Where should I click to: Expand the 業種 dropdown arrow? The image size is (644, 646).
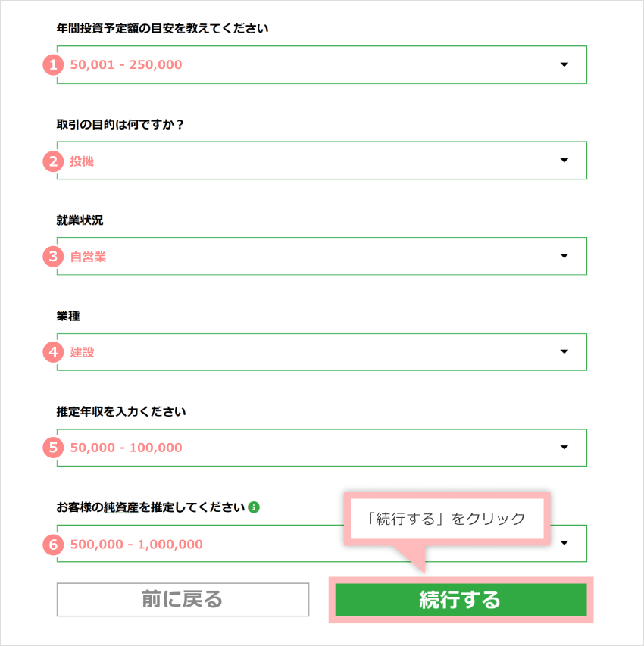564,351
